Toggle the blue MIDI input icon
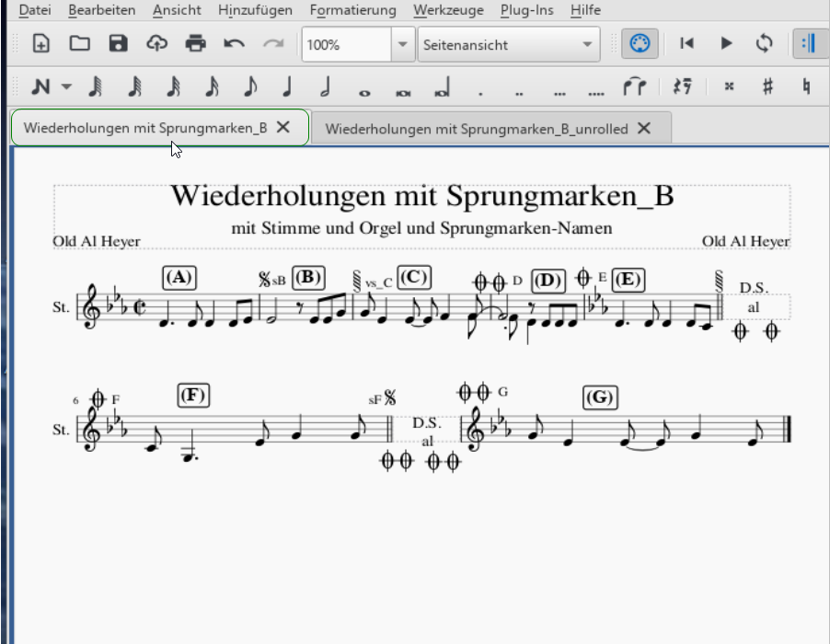Viewport: 830px width, 644px height. [x=639, y=43]
